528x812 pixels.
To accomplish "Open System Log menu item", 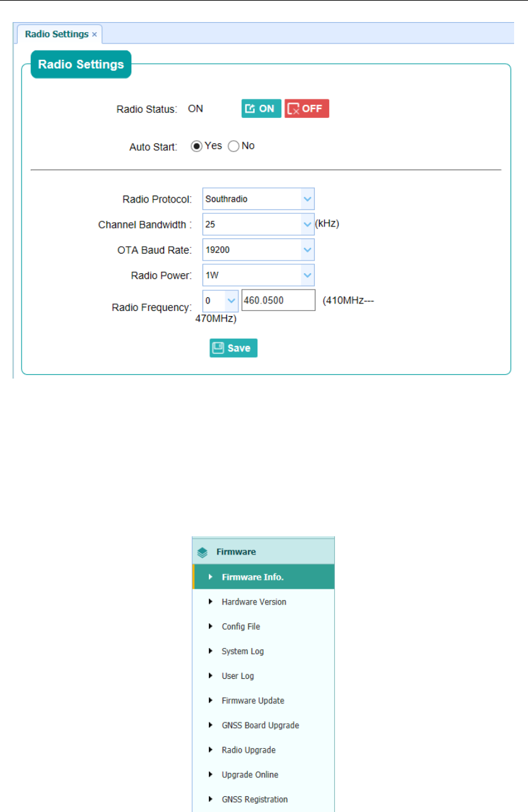I will point(263,651).
